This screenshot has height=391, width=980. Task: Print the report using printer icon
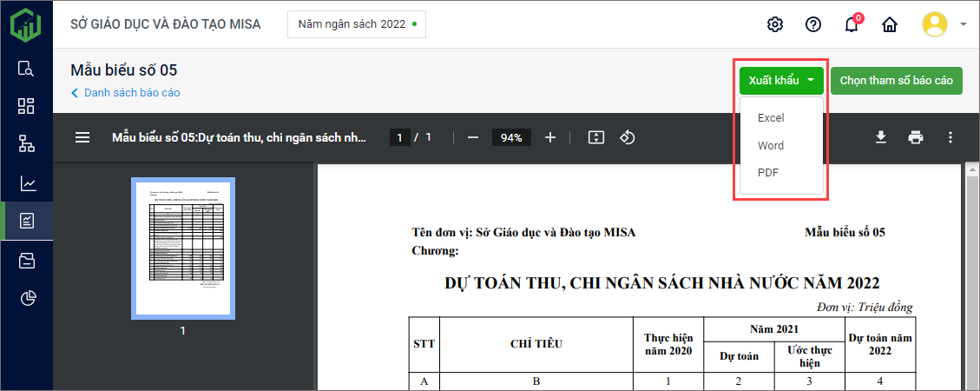915,137
